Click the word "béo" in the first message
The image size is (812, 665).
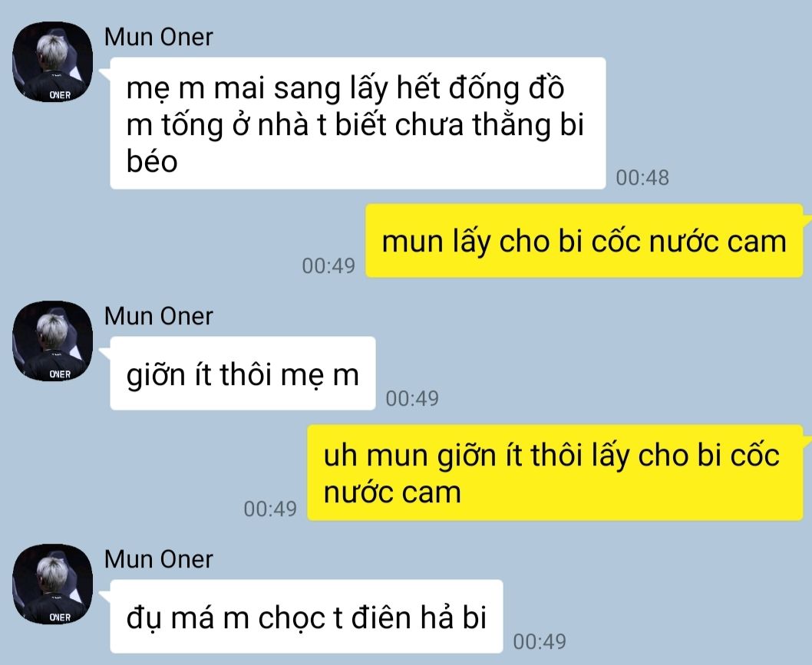pyautogui.click(x=152, y=160)
